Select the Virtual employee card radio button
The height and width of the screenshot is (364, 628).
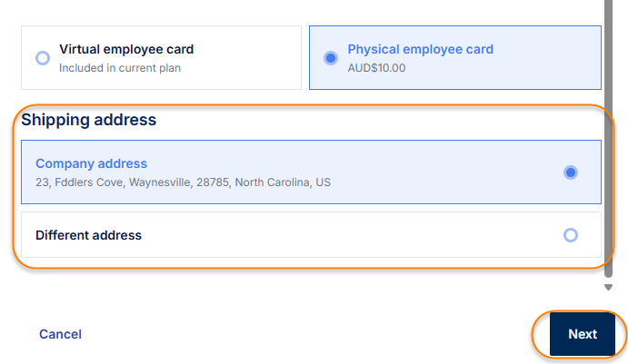coord(42,58)
